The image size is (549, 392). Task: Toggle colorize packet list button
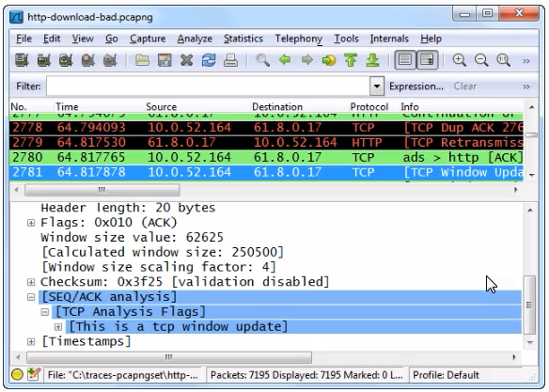[x=405, y=60]
